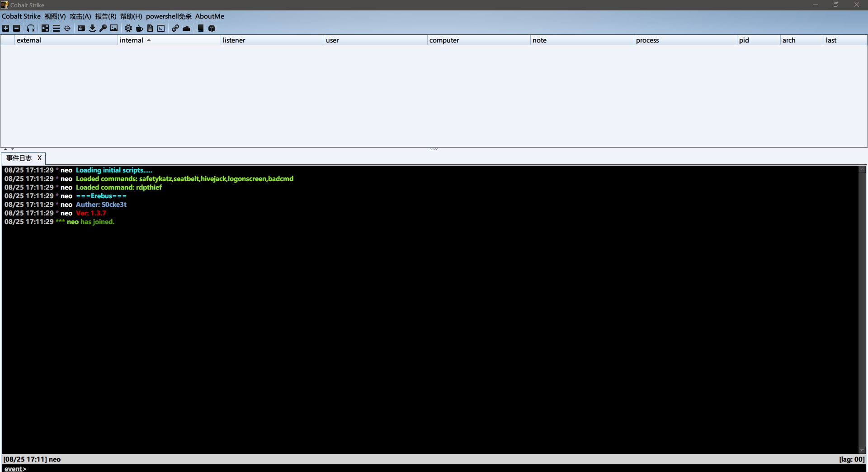Click the 'Auther: S0cke3t' log line
Screen dimensions: 868x472
pyautogui.click(x=101, y=205)
